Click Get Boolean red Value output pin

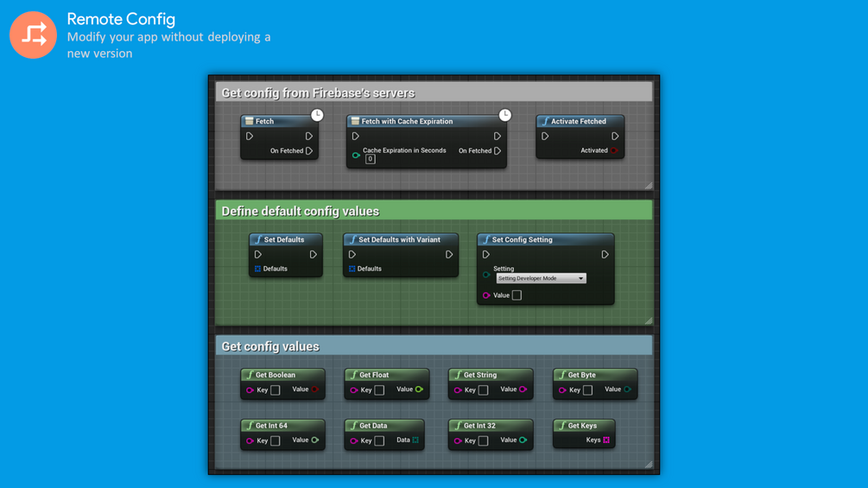[315, 390]
